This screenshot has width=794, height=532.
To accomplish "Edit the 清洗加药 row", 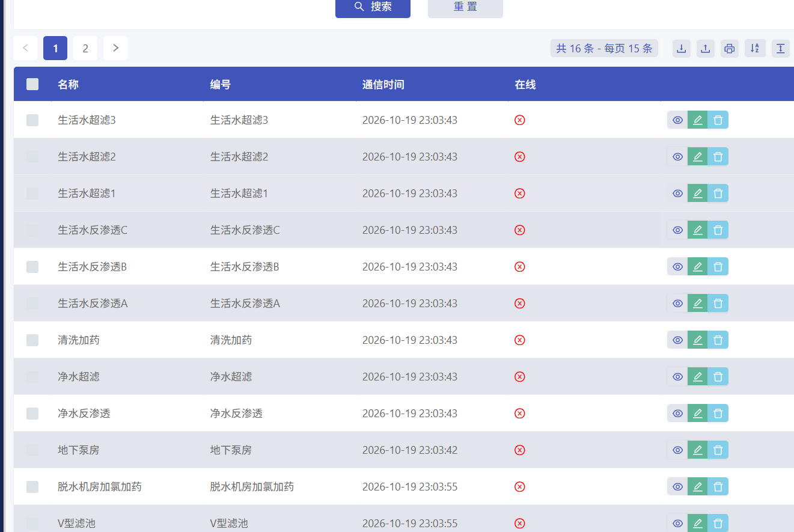I will pos(698,340).
